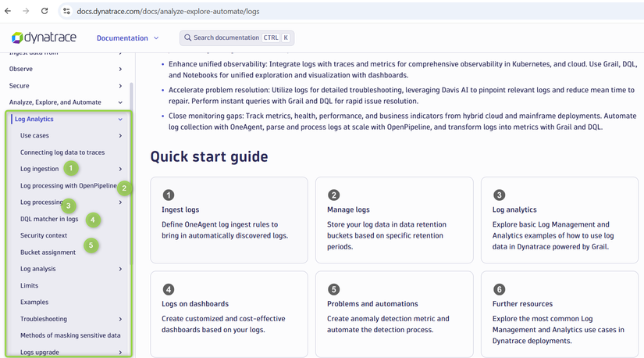Click the Quick start guide heading
The height and width of the screenshot is (358, 644).
click(x=209, y=157)
